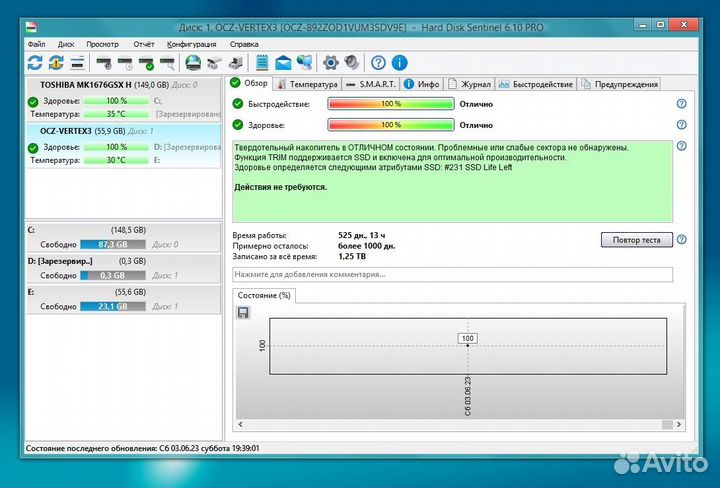Viewport: 720px width, 488px height.
Task: Open the Отчёт menu
Action: [x=144, y=45]
